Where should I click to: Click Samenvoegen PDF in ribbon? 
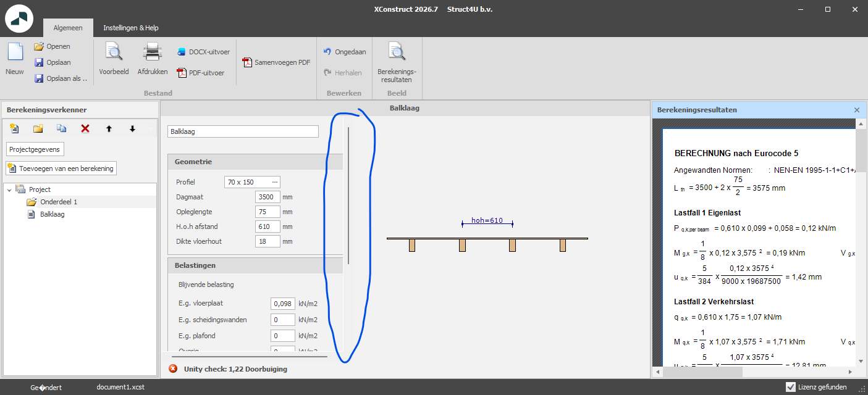click(276, 62)
